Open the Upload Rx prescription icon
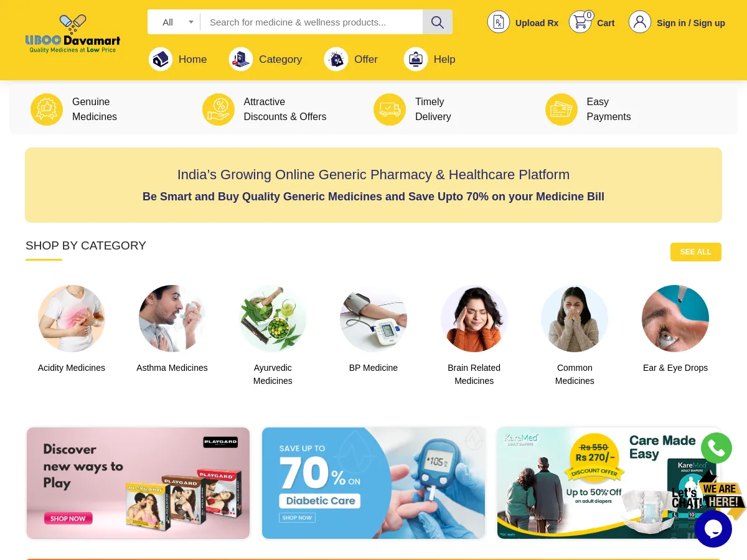 pyautogui.click(x=499, y=22)
